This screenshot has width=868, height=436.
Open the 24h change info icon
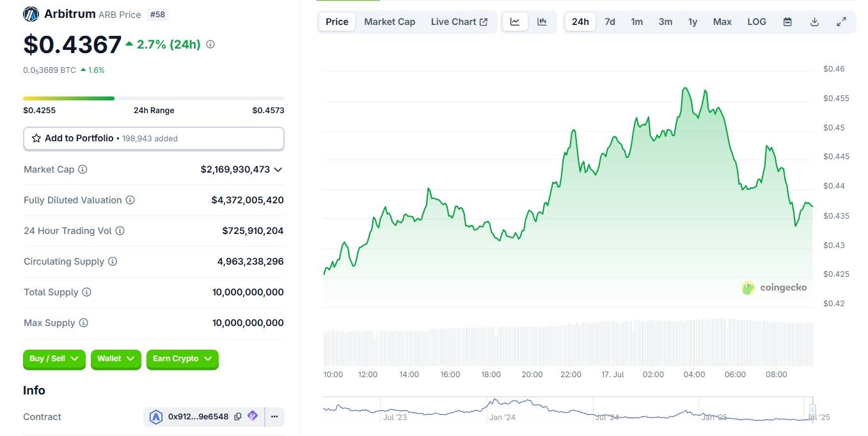(x=210, y=45)
